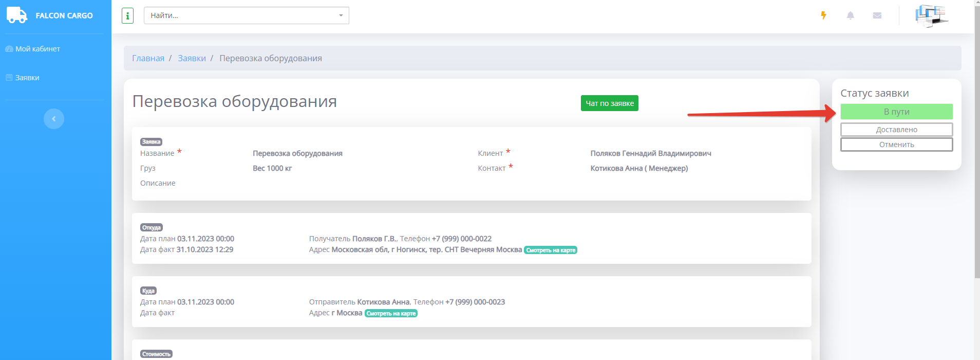Set status to Доставлено

[x=896, y=130]
